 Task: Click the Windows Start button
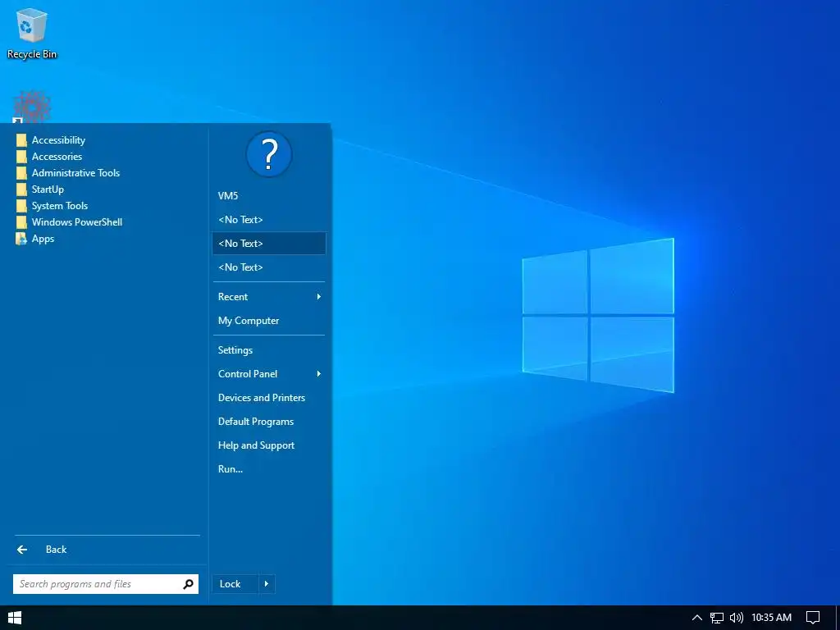[15, 618]
